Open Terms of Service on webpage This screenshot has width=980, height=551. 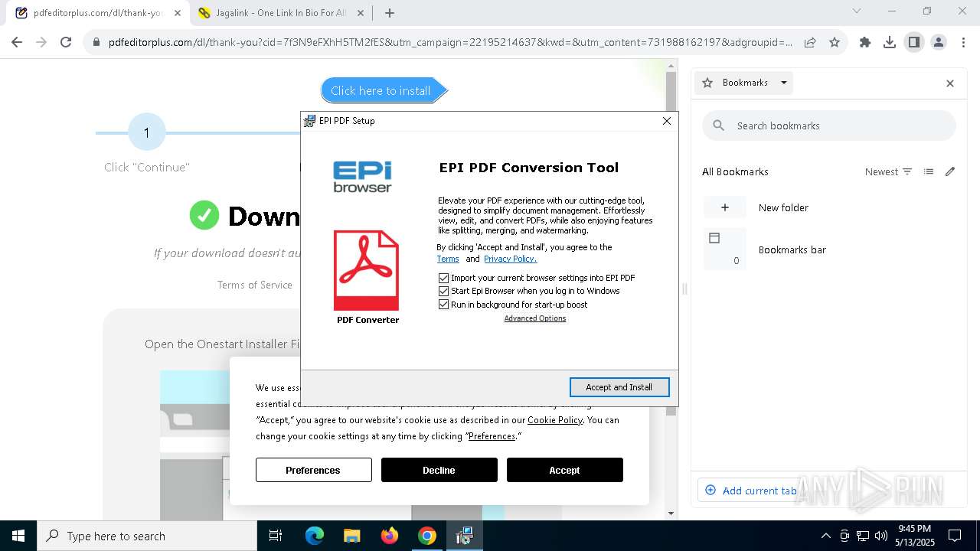[255, 285]
